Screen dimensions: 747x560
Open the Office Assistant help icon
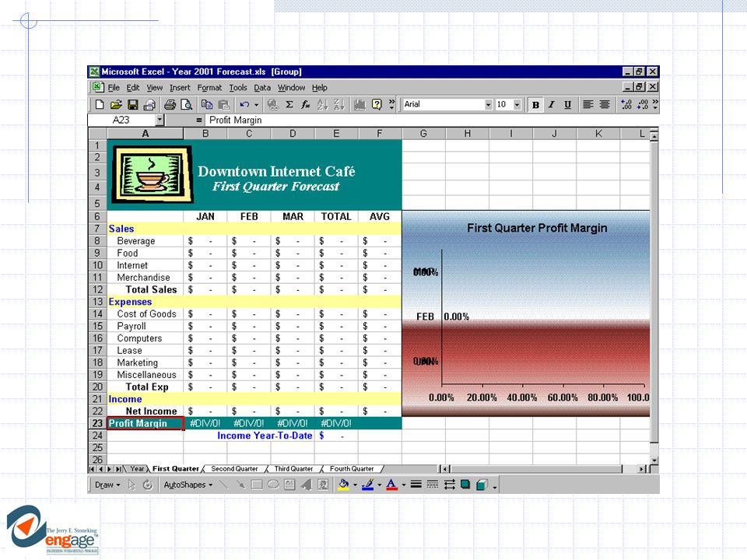pyautogui.click(x=377, y=104)
